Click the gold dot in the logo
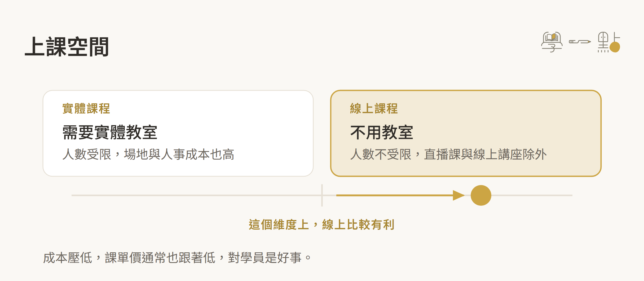The image size is (644, 281). (615, 47)
